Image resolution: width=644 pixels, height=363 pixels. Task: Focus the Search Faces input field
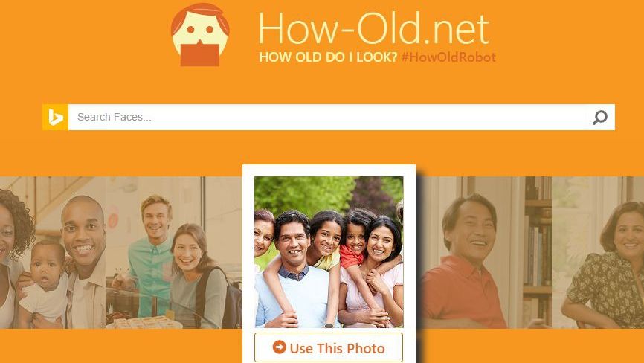click(329, 117)
